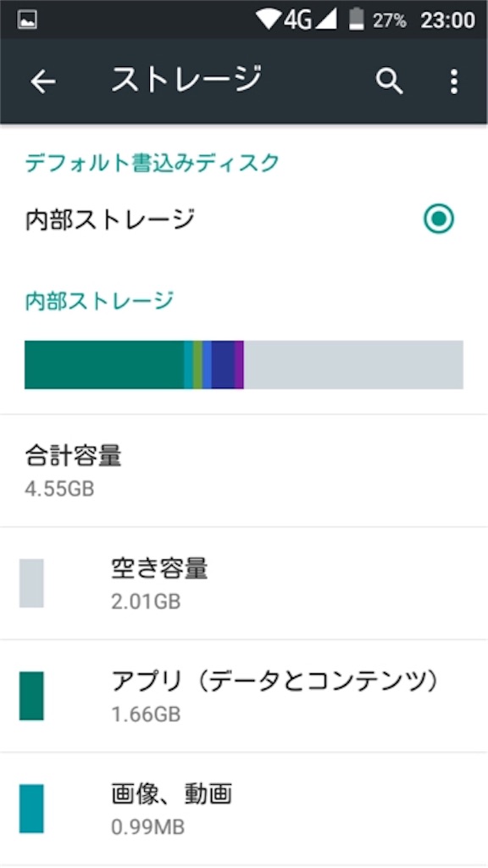Tap the teal images color swatch
Viewport: 488px width, 868px height.
click(x=31, y=809)
